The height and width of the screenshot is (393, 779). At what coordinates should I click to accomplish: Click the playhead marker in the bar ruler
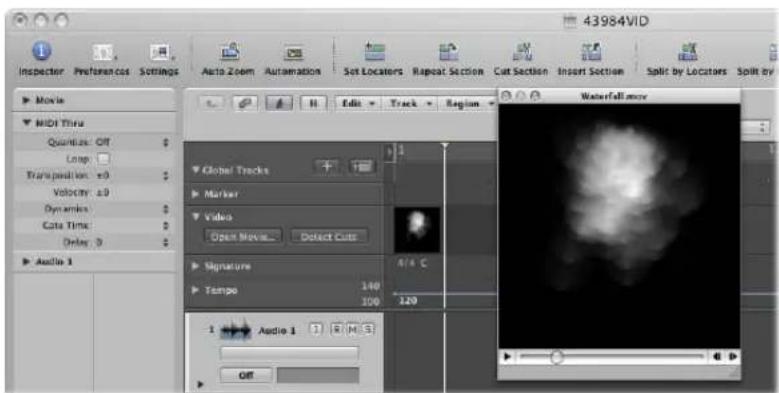445,146
